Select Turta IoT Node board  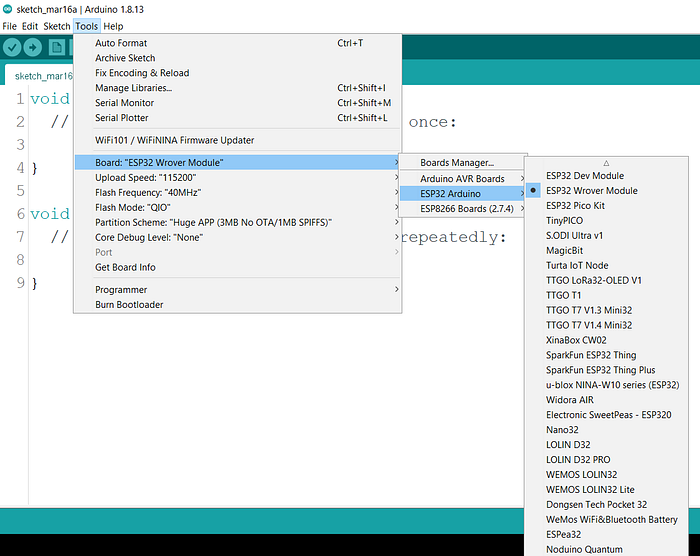click(606, 265)
